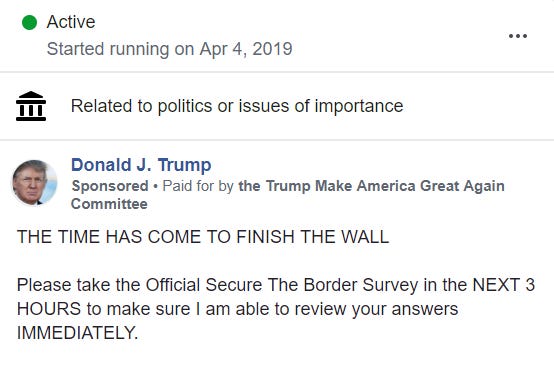
Task: Click the Paid for by text
Action: pos(198,186)
